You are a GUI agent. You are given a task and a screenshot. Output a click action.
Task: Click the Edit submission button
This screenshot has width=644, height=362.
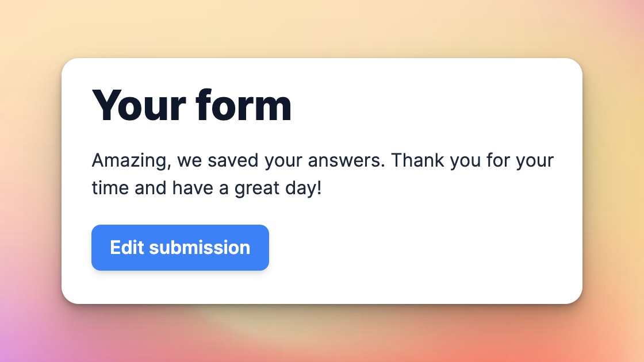coord(180,248)
